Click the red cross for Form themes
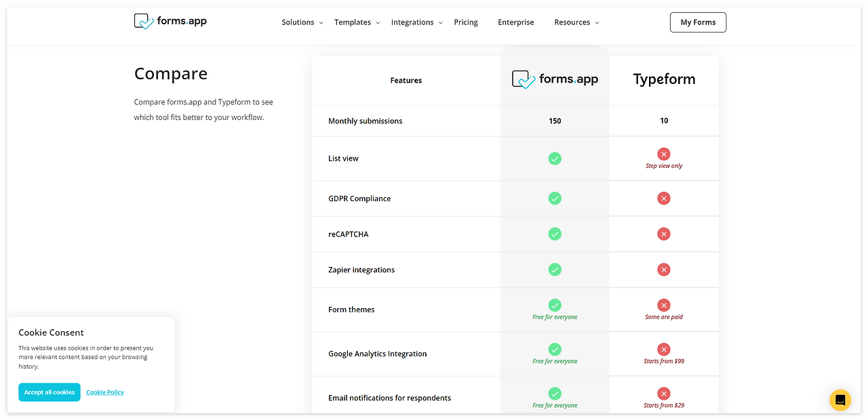 point(664,306)
